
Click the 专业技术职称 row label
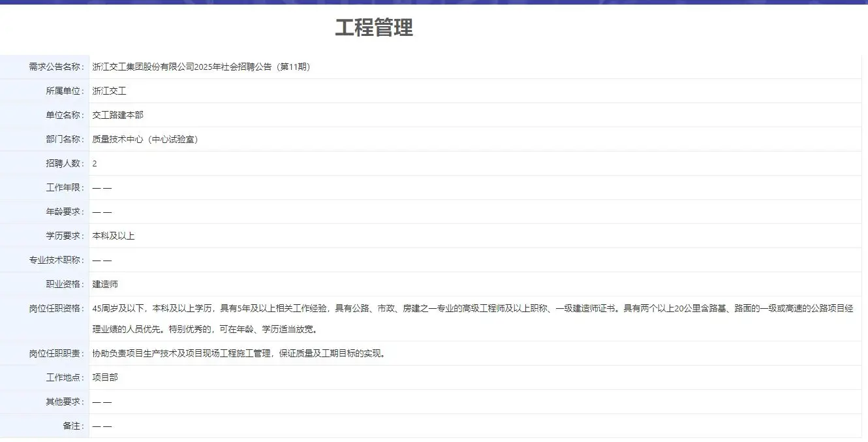[x=57, y=260]
